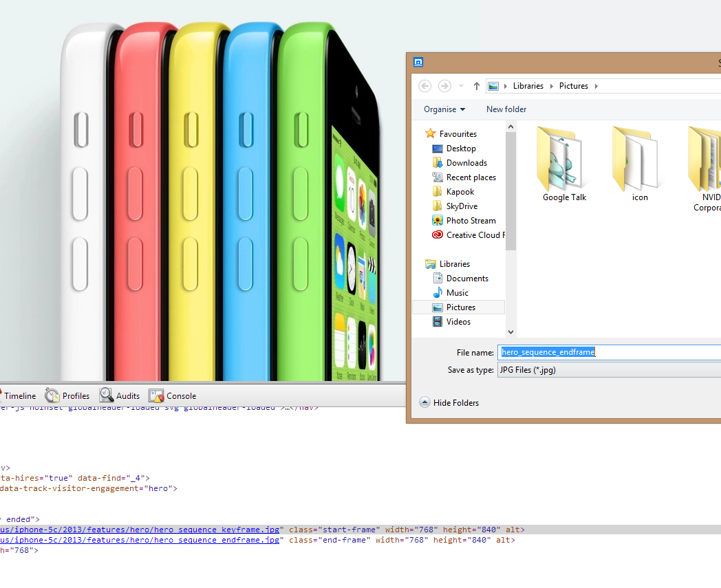Screen dimensions: 721x588
Task: Click the Favourites star icon
Action: 431,133
